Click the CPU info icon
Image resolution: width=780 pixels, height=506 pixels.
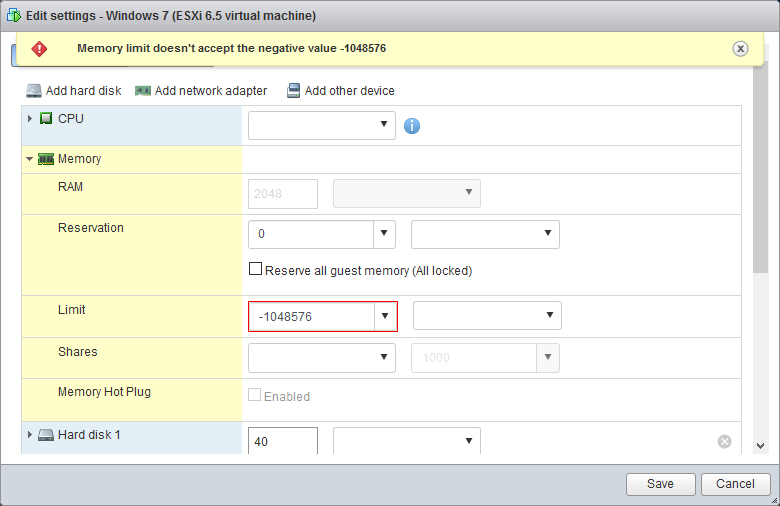[x=411, y=125]
